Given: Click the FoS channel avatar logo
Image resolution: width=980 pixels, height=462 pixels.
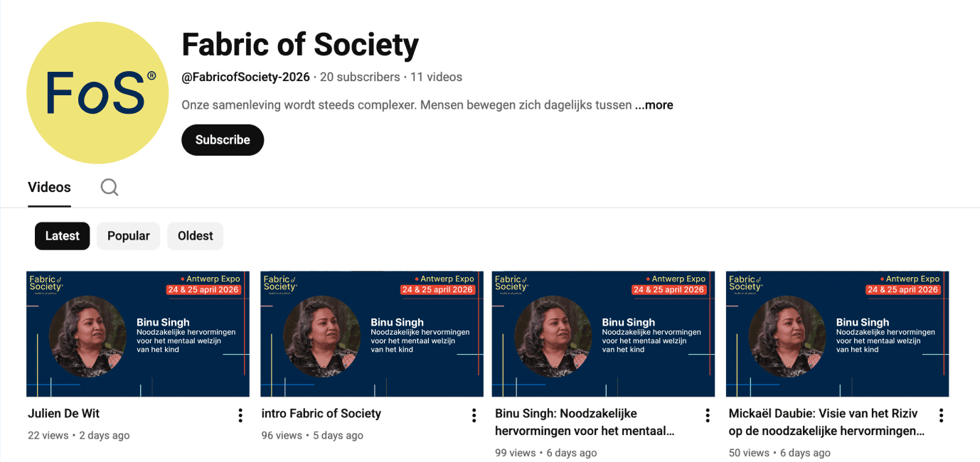Looking at the screenshot, I should pyautogui.click(x=97, y=92).
